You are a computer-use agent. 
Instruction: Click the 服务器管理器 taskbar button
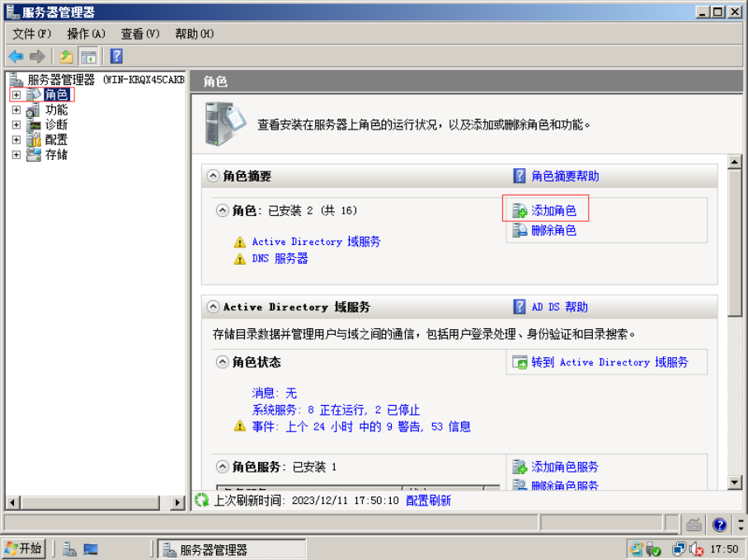point(232,549)
